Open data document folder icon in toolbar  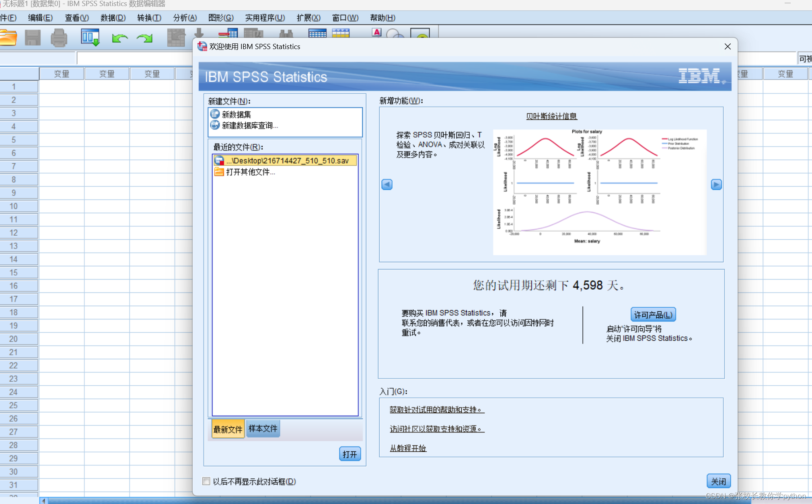(x=8, y=38)
